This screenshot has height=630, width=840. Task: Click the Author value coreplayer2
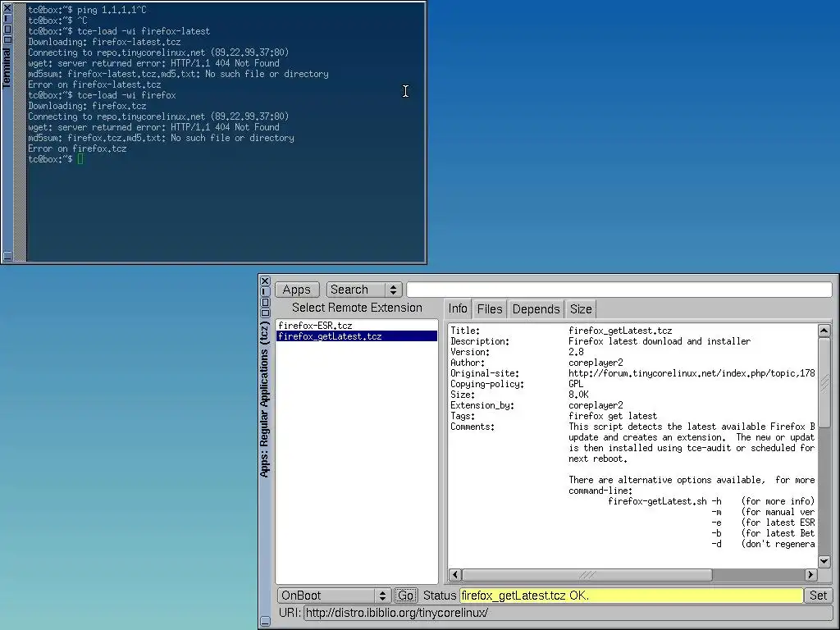pyautogui.click(x=596, y=363)
